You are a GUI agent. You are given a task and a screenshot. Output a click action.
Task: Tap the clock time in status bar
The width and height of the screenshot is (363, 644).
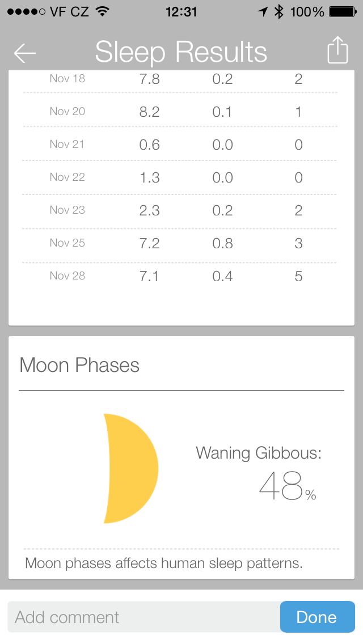coord(181,11)
